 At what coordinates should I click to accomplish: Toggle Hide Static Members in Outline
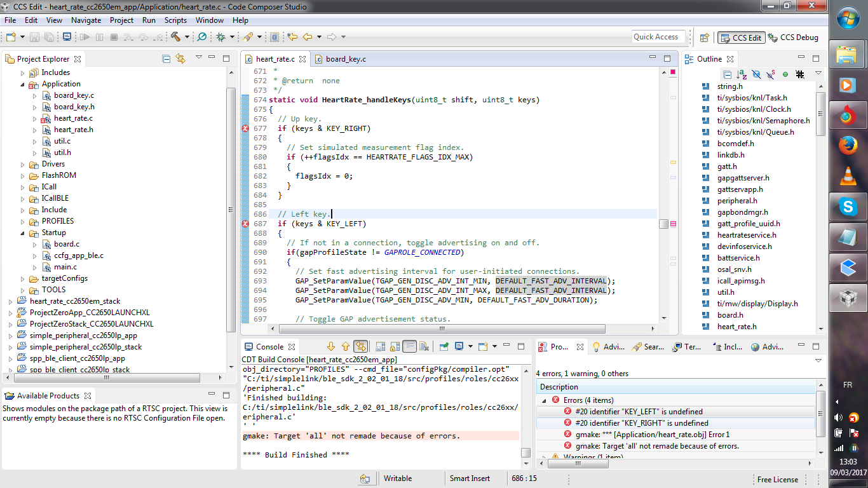point(770,74)
